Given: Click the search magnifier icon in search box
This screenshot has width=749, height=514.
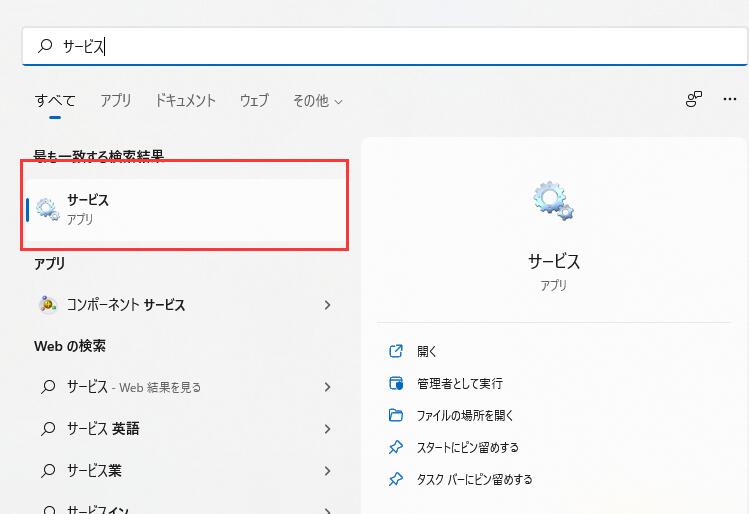Looking at the screenshot, I should click(45, 46).
